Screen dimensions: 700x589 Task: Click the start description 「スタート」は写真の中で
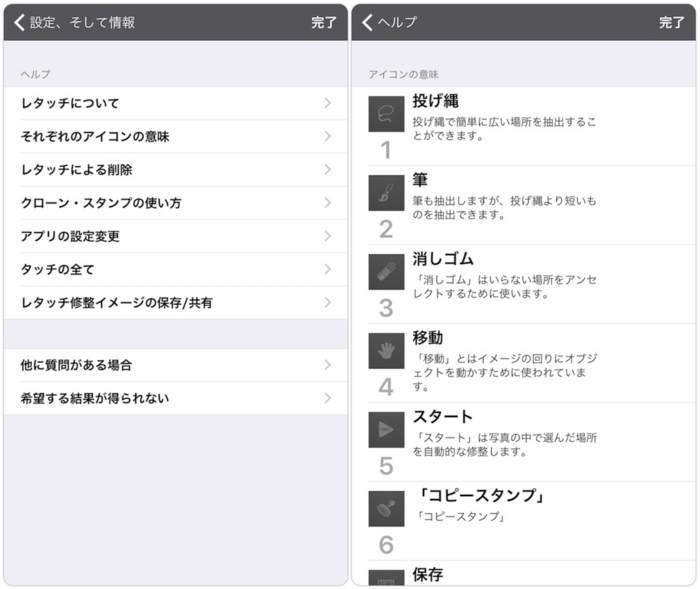tap(504, 444)
